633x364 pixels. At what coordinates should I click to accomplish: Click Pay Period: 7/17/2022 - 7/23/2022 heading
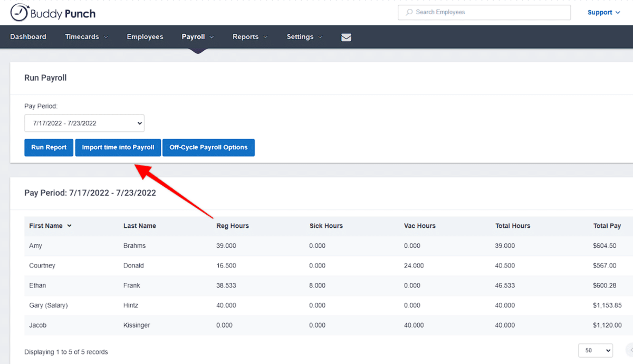point(90,193)
